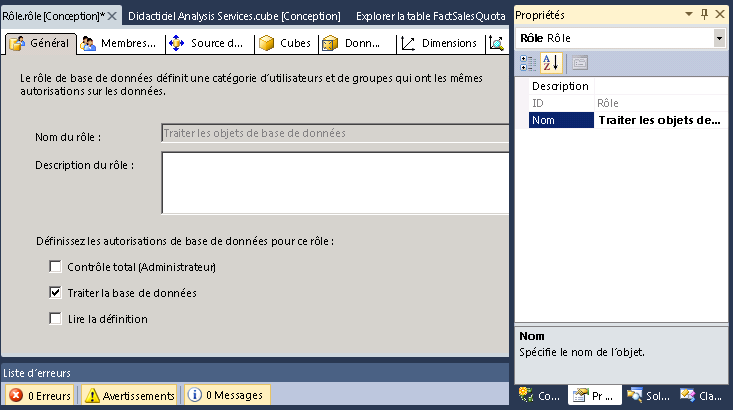Uncheck Traiter la base de données
Screen dimensions: 733x410
(55, 293)
